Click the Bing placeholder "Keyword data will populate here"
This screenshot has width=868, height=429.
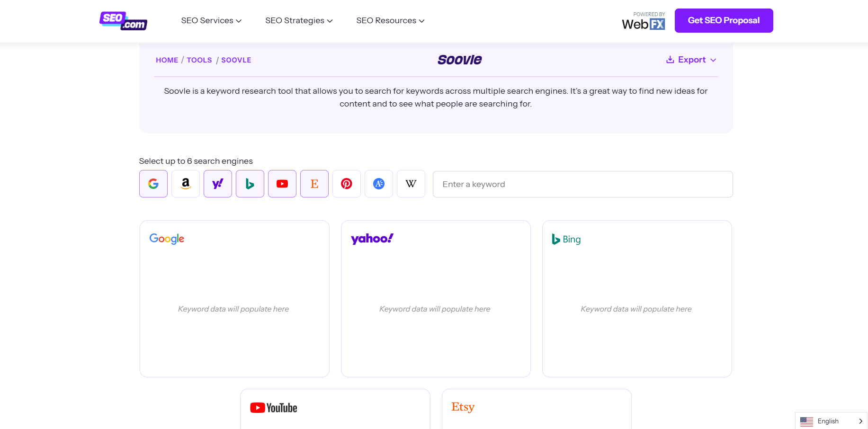click(x=636, y=309)
